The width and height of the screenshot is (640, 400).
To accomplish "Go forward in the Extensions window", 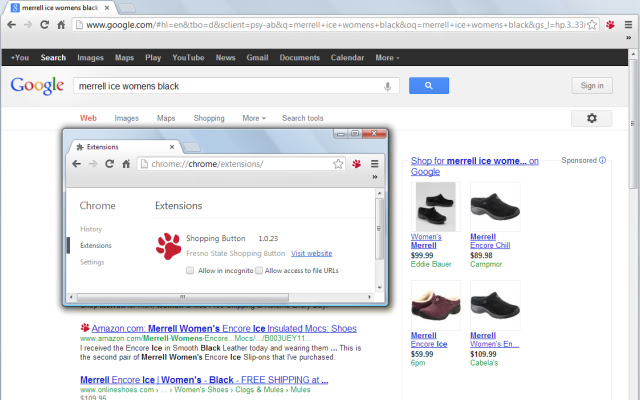I will coord(93,164).
